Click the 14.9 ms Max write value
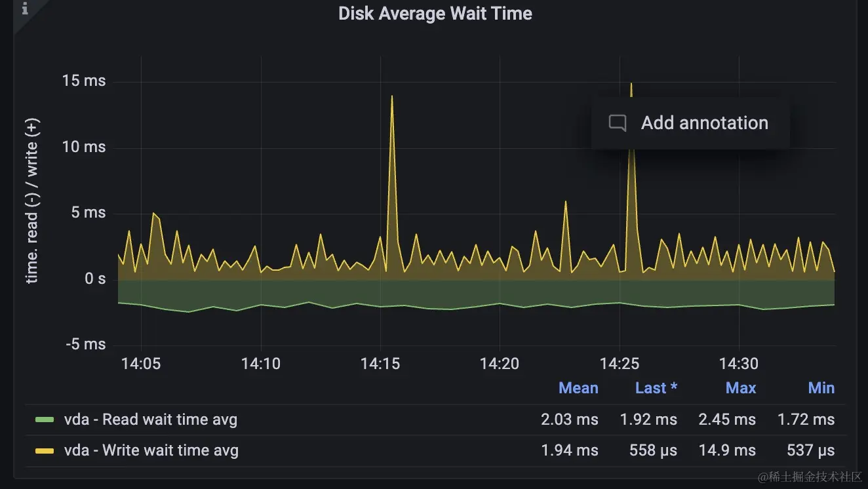The image size is (868, 489). tap(727, 451)
